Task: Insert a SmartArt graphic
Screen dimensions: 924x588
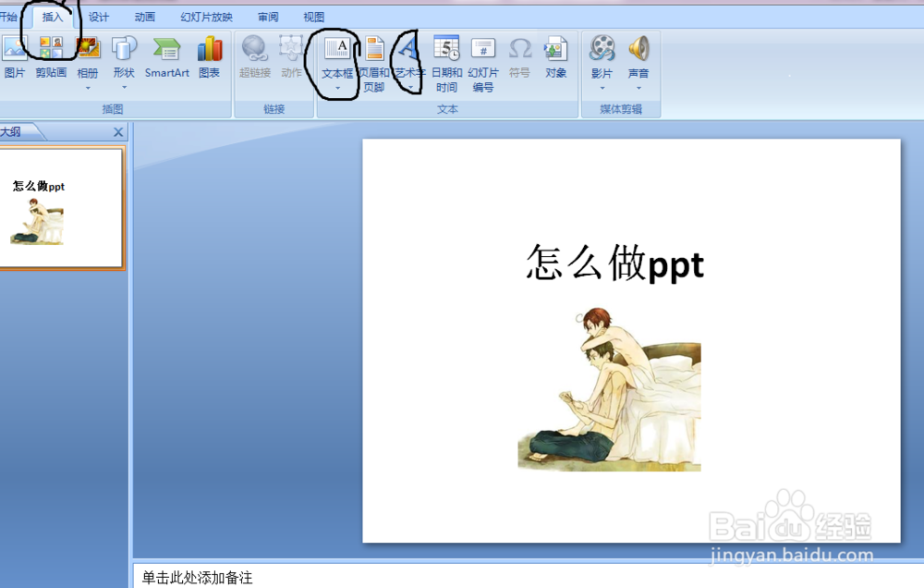Action: (x=166, y=56)
